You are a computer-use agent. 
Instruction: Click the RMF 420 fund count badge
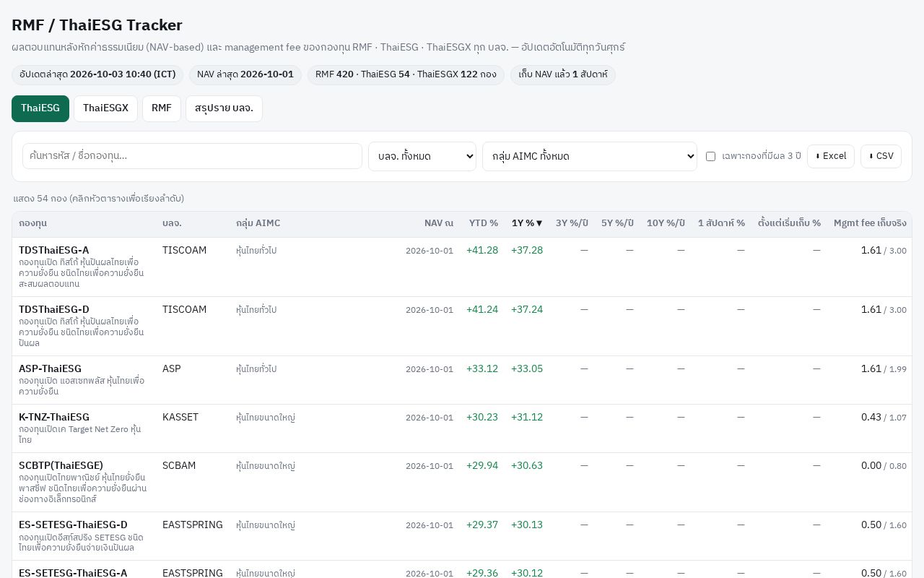tap(406, 74)
